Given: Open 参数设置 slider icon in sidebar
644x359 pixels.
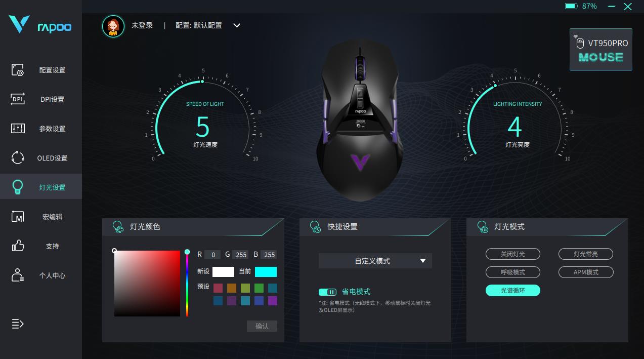Looking at the screenshot, I should (18, 129).
